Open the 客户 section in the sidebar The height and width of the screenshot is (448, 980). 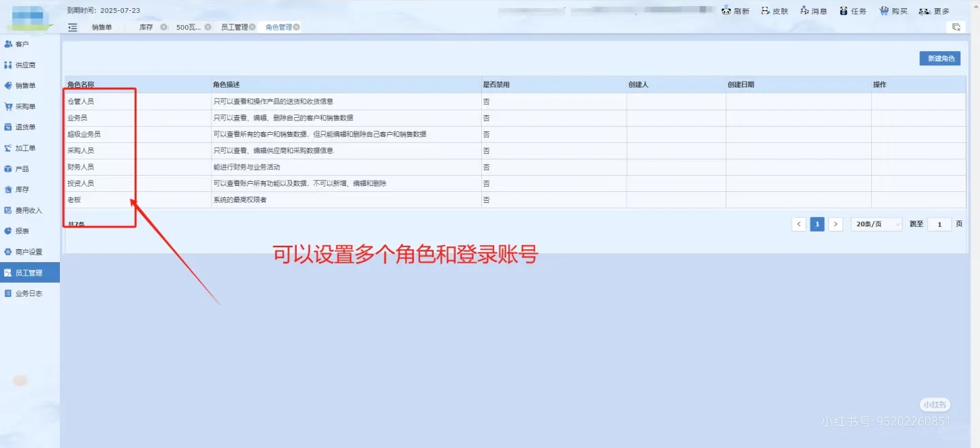tap(24, 44)
